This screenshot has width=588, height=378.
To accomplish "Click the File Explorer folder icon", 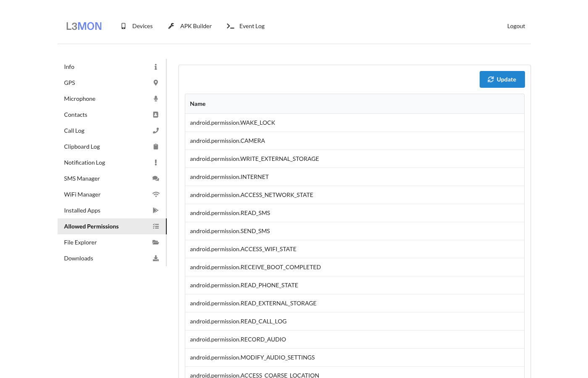I will (156, 242).
